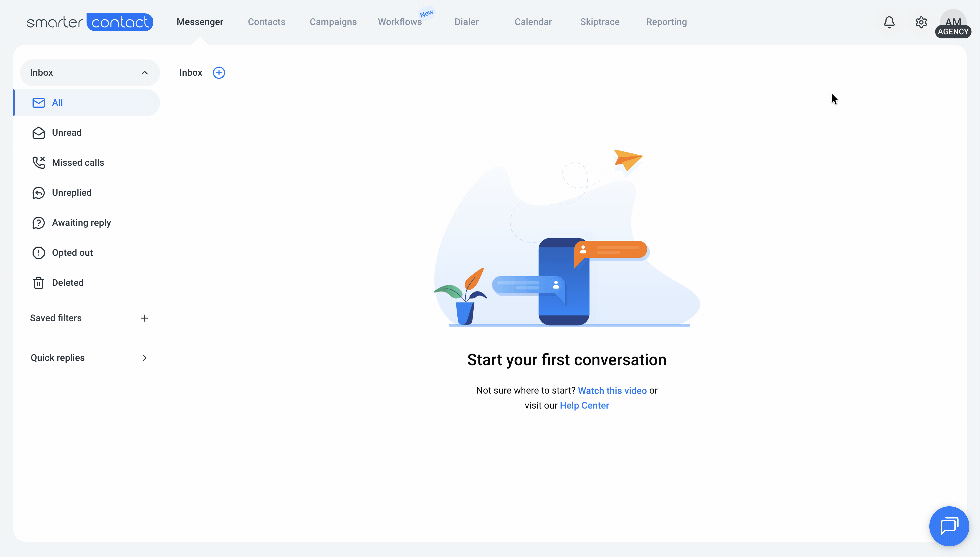Image resolution: width=980 pixels, height=557 pixels.
Task: Open the live chat support bubble
Action: coord(949,526)
